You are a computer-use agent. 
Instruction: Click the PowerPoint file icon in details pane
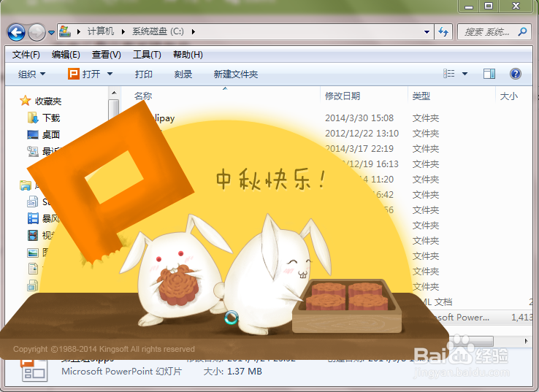(x=34, y=370)
